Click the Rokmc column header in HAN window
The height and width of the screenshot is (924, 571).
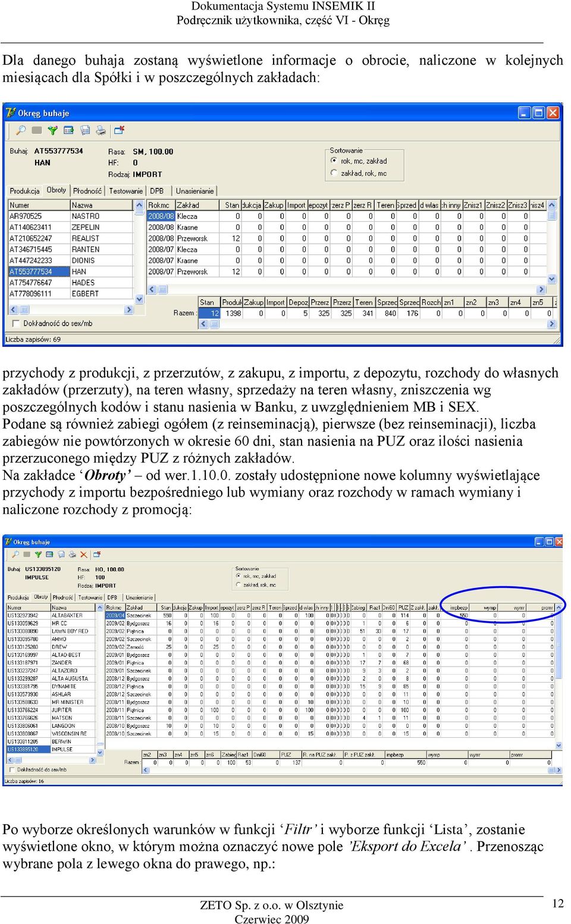coord(161,205)
